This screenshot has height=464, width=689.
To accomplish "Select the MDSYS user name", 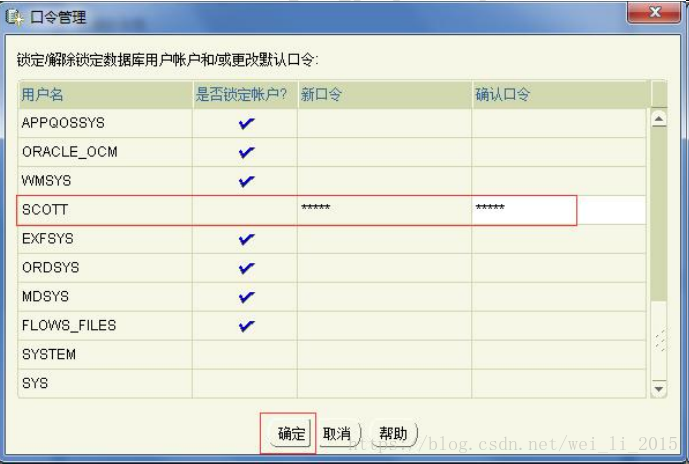I will tap(45, 297).
